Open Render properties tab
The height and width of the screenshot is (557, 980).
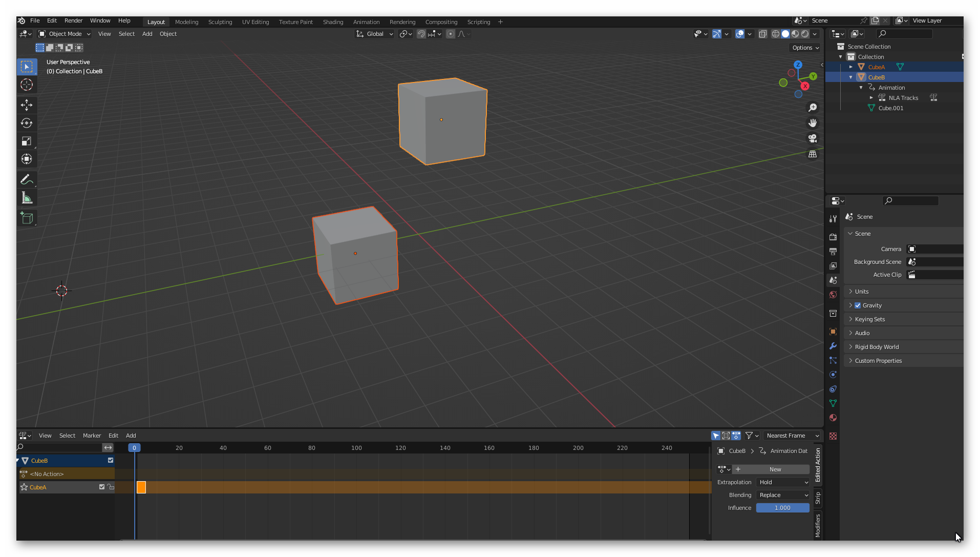(833, 237)
